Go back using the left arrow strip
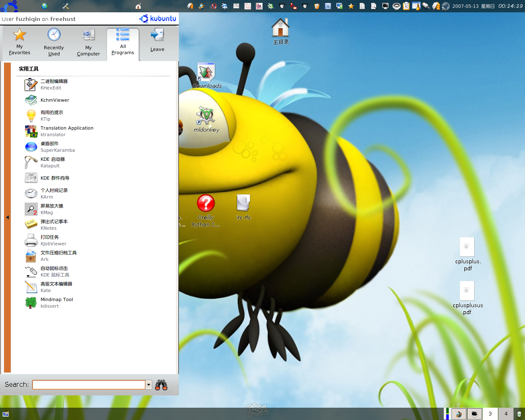The height and width of the screenshot is (420, 525). click(7, 217)
